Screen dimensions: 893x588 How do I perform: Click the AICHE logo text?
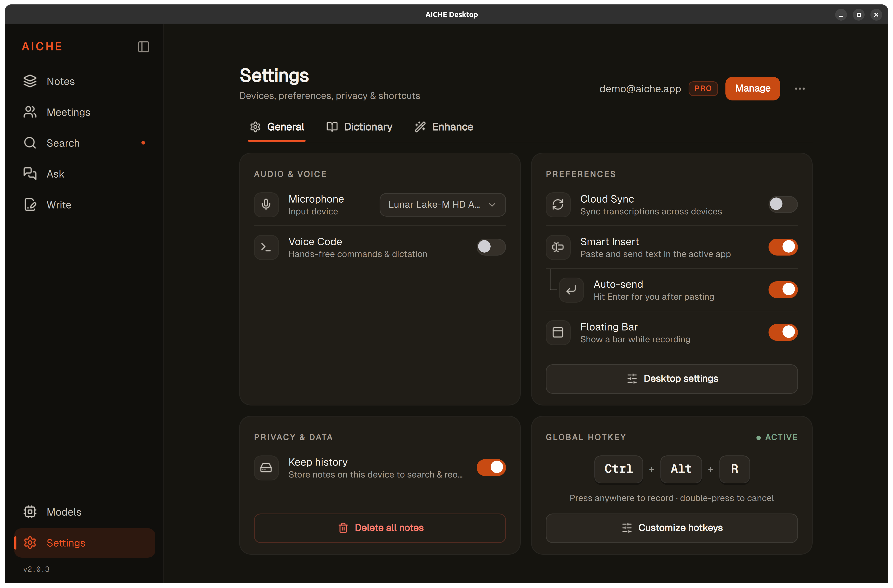pyautogui.click(x=42, y=47)
